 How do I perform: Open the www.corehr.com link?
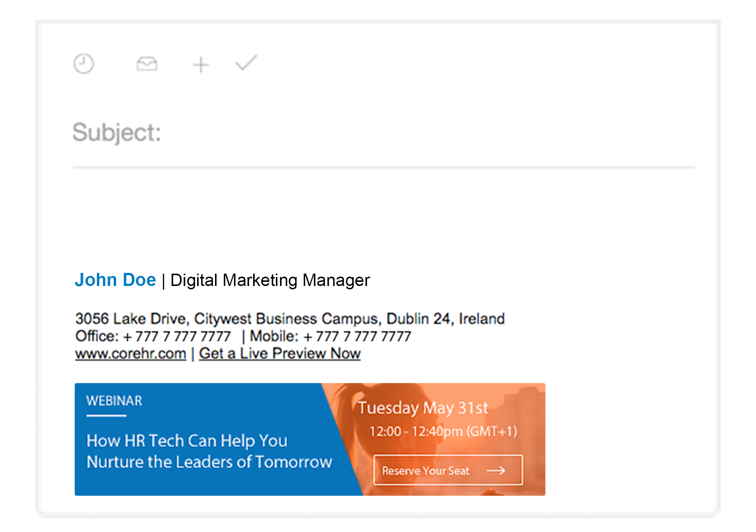(131, 353)
